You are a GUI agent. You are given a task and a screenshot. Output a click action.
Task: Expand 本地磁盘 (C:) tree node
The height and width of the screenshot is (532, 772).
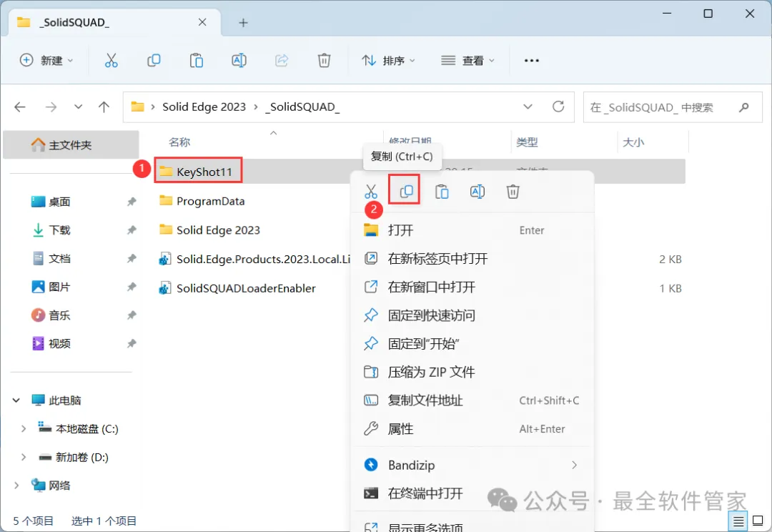(x=23, y=428)
